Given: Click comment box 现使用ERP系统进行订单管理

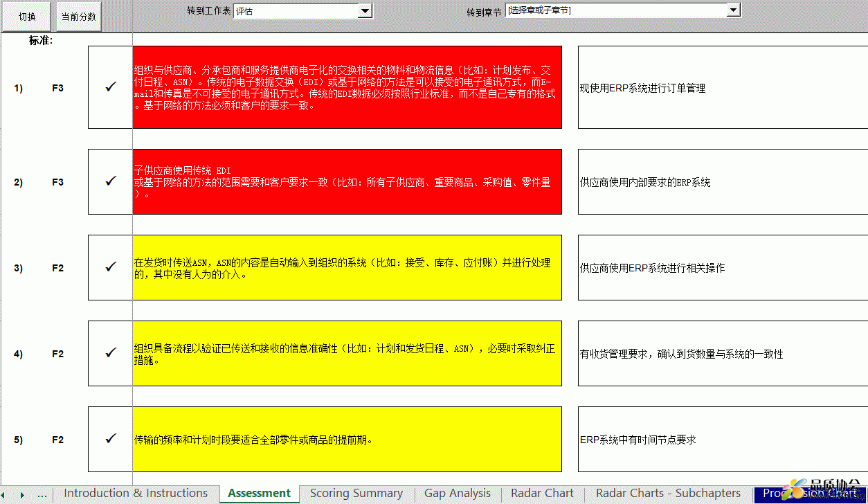Looking at the screenshot, I should point(723,87).
